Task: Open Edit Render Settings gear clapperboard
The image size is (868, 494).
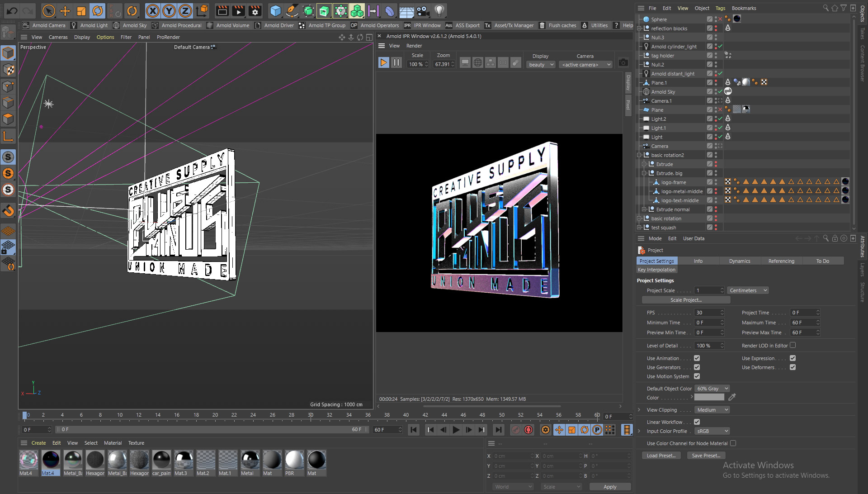Action: coord(255,11)
